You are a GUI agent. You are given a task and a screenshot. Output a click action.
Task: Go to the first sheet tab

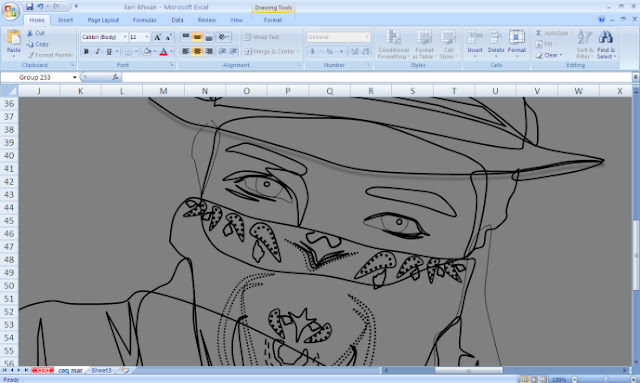(x=4, y=370)
